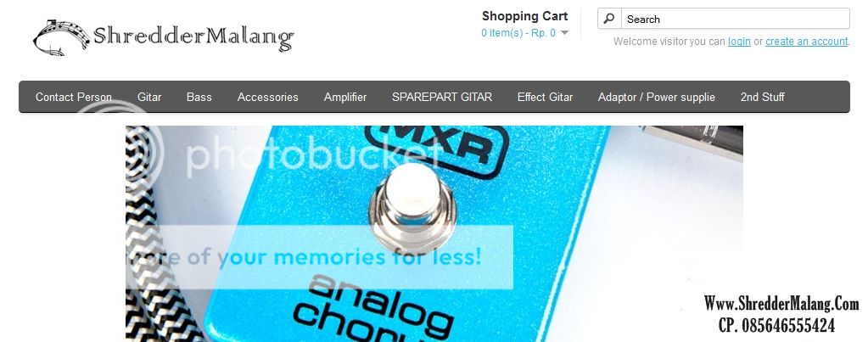
Task: Click the Shopping Cart heading
Action: [x=524, y=16]
